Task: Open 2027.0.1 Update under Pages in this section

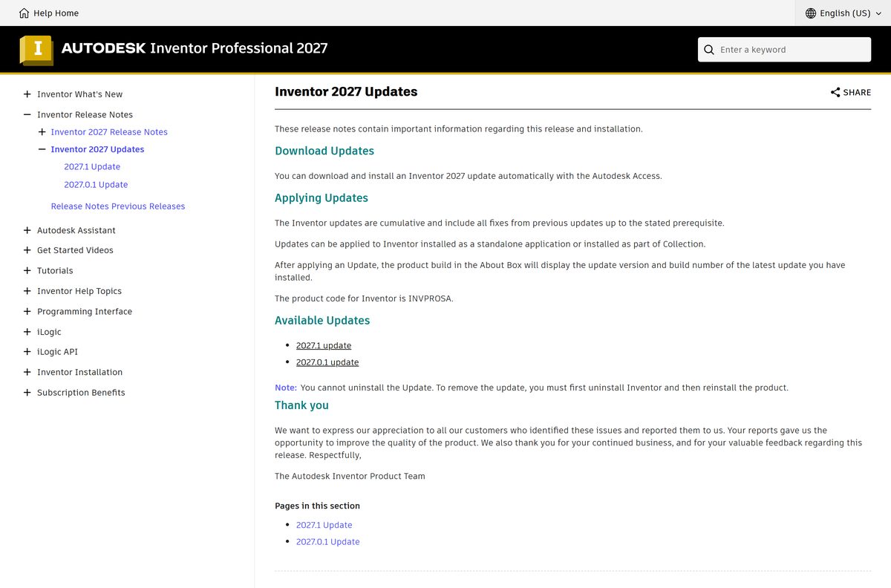Action: click(x=327, y=542)
